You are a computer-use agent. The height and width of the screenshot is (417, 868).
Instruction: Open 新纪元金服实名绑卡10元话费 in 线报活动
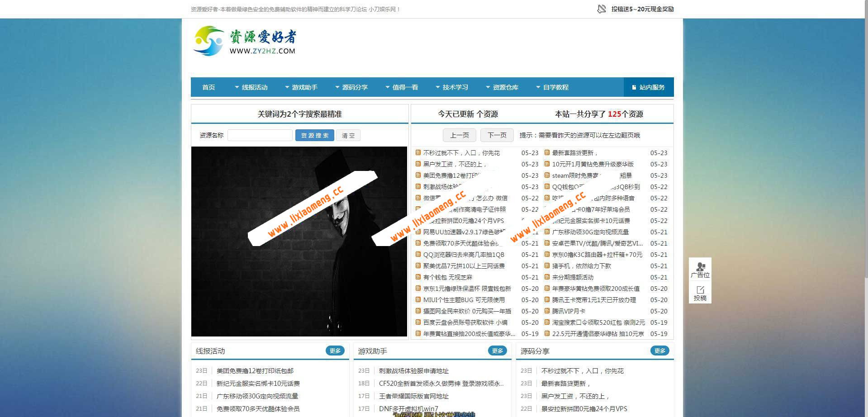pos(258,384)
